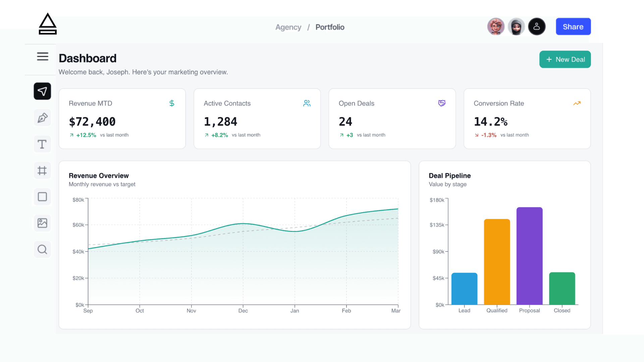Select the Frame grid tool

pyautogui.click(x=42, y=171)
